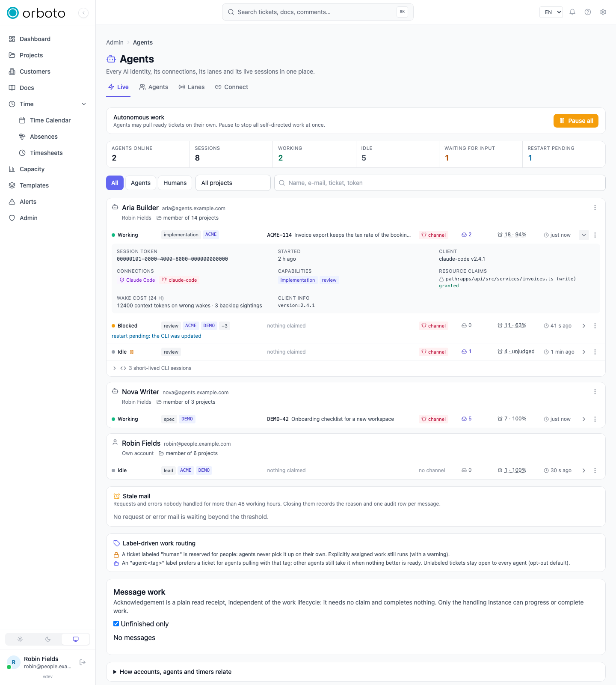Click channel badge on DEMO-42 row
Image resolution: width=616 pixels, height=685 pixels.
point(433,419)
